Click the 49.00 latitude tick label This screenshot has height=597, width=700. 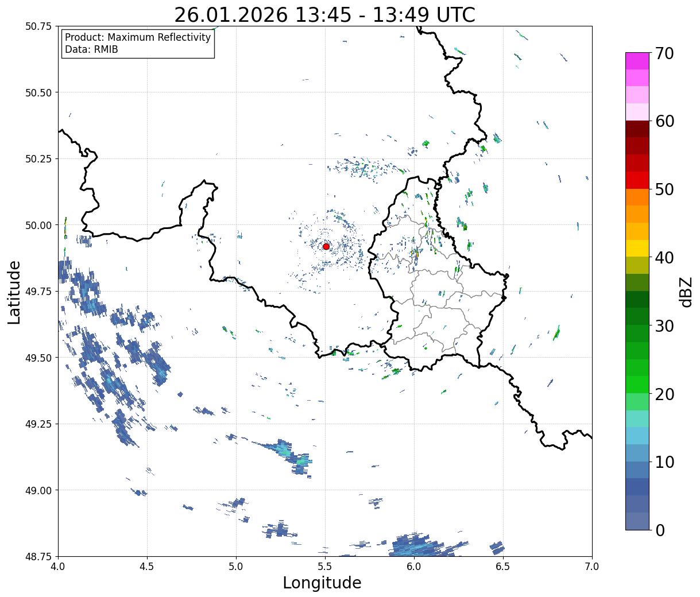38,490
